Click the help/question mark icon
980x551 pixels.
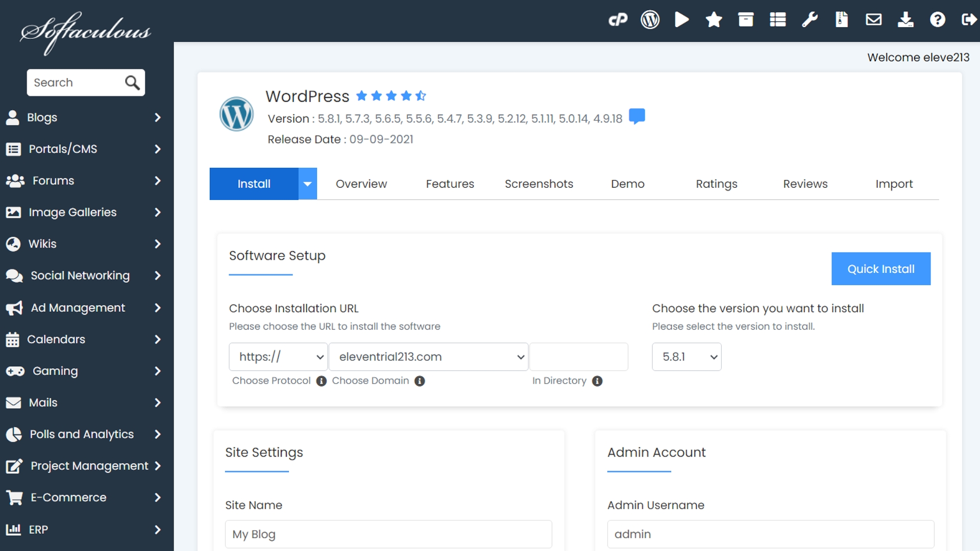[937, 20]
